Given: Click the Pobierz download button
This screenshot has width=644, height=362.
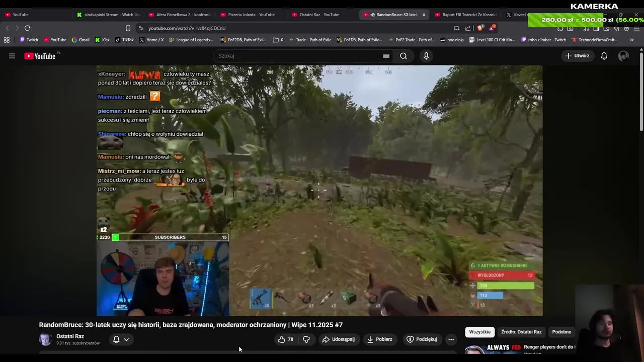Looking at the screenshot, I should pos(379,339).
